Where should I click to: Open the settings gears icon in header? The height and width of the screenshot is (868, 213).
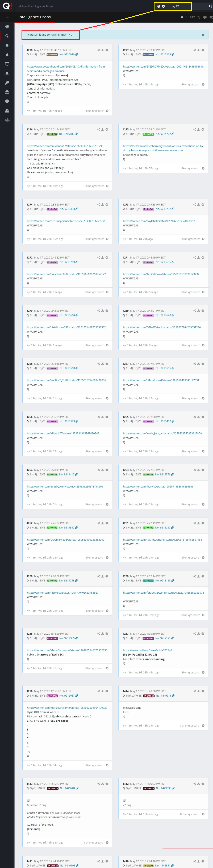(211, 17)
